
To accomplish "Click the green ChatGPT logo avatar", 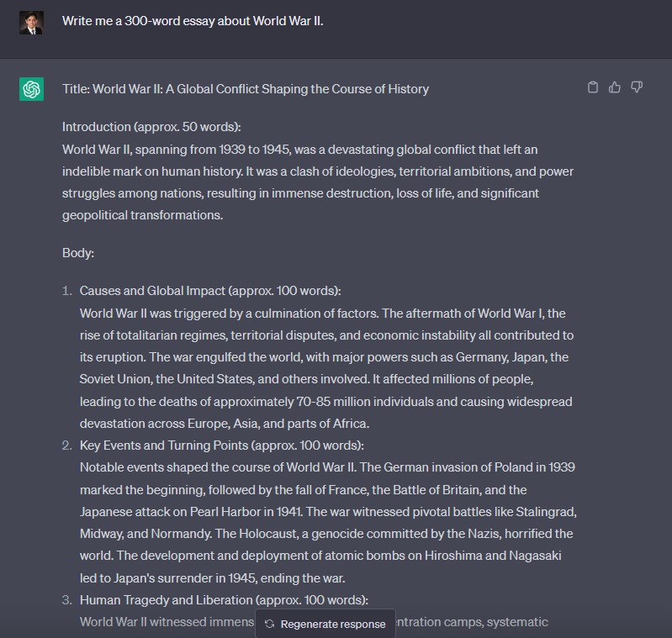I will pos(32,89).
